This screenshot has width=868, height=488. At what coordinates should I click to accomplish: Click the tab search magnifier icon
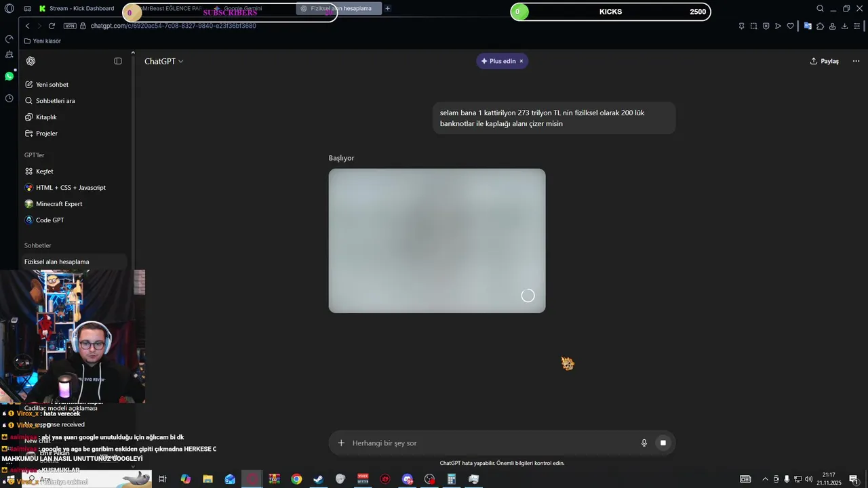click(x=820, y=9)
